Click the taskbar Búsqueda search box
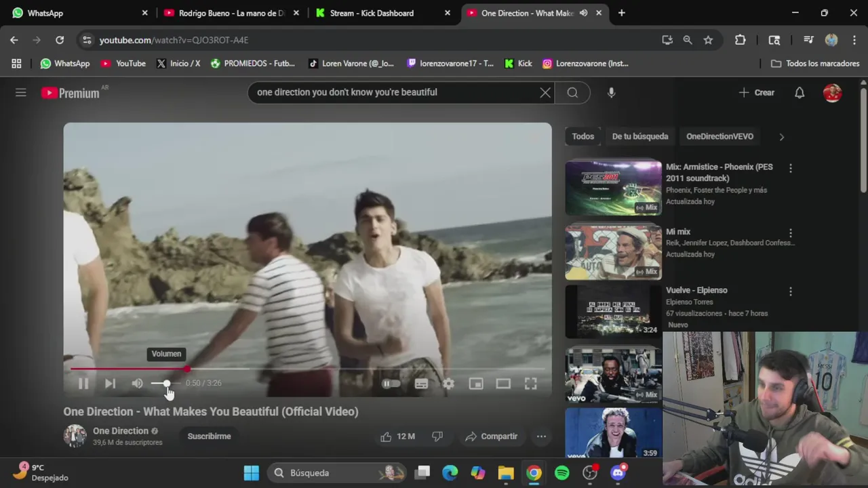Viewport: 868px width, 488px height. tap(337, 473)
